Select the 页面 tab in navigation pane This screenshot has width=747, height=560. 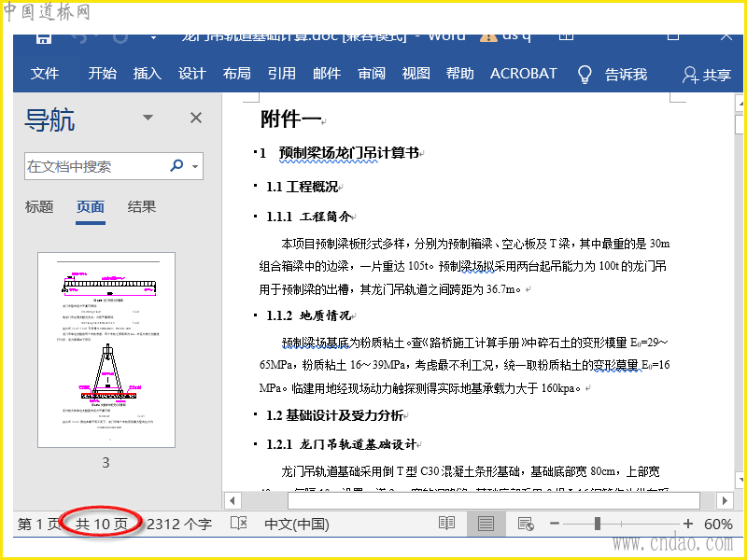tap(91, 206)
